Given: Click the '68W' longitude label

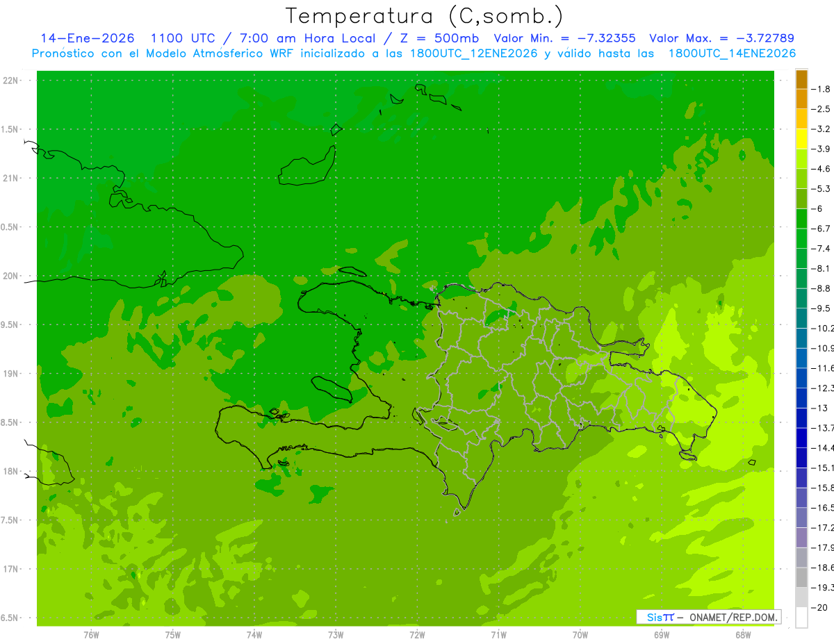Looking at the screenshot, I should click(x=743, y=635).
